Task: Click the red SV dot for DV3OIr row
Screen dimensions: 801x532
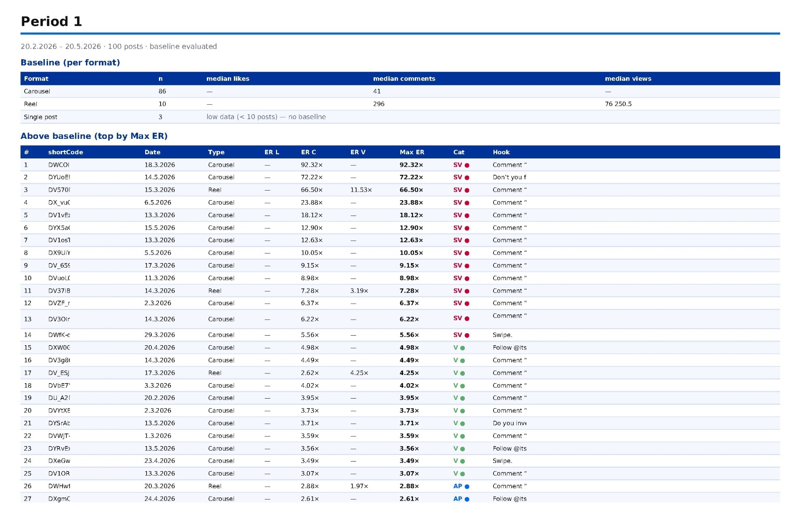Action: (467, 319)
